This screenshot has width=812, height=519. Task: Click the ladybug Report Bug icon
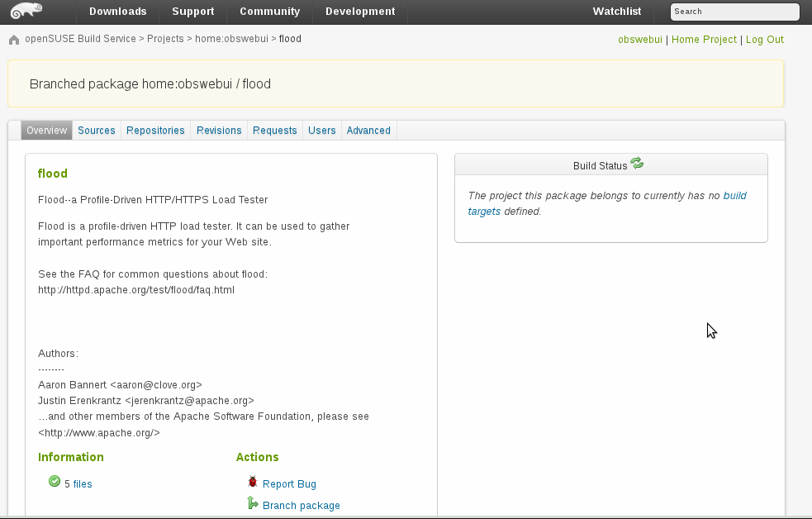click(253, 483)
